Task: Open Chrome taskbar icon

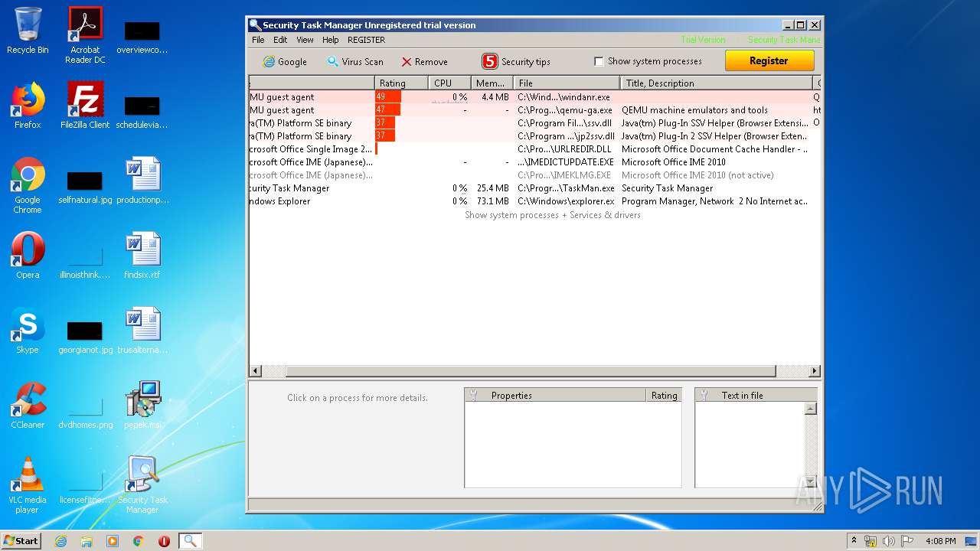Action: click(138, 541)
